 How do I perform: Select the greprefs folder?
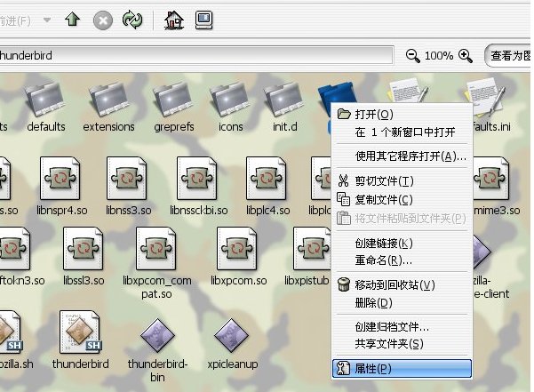click(x=173, y=107)
